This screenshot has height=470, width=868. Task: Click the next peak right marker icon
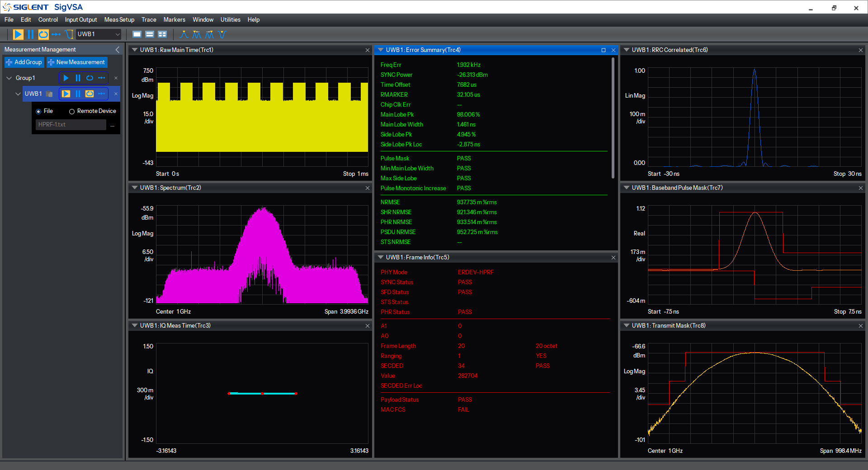pos(209,34)
